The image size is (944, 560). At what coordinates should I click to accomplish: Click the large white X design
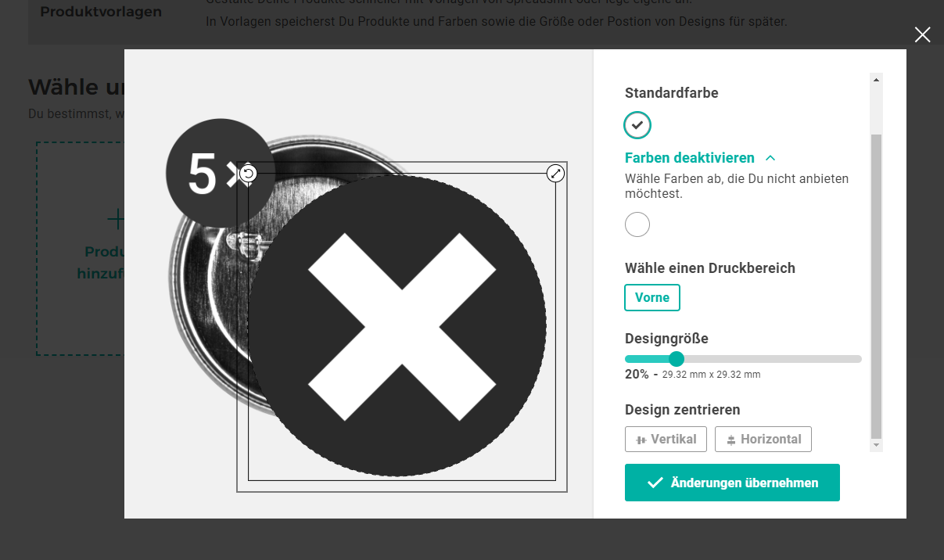point(402,327)
